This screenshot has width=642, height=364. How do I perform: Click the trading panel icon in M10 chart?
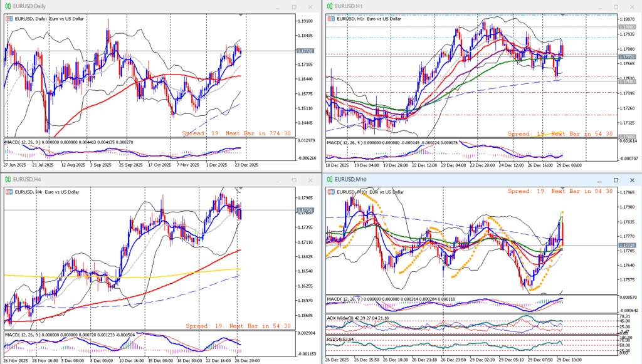[331, 192]
